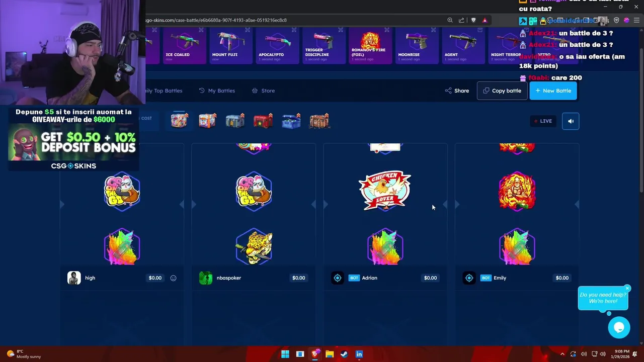This screenshot has height=362, width=644.
Task: Open the ICE COALED live drop card
Action: point(184,45)
